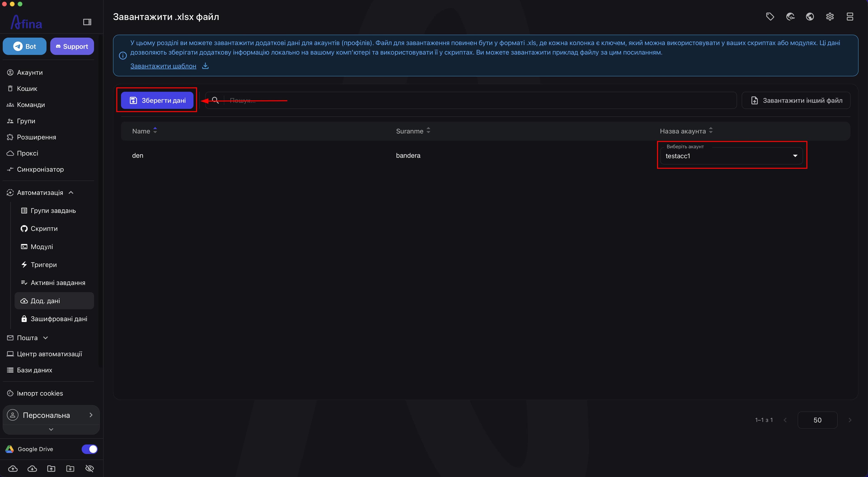Click the den cell
Screen dimensions: 868x477
pos(137,155)
